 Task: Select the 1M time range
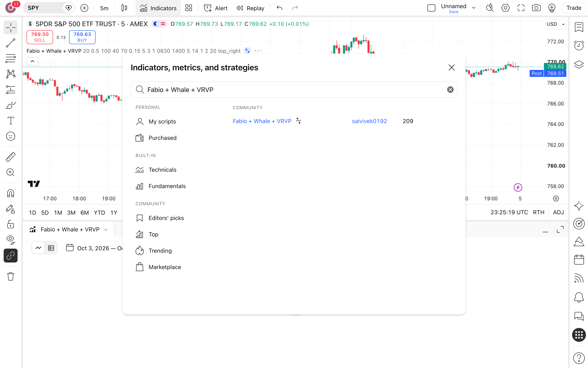click(58, 213)
